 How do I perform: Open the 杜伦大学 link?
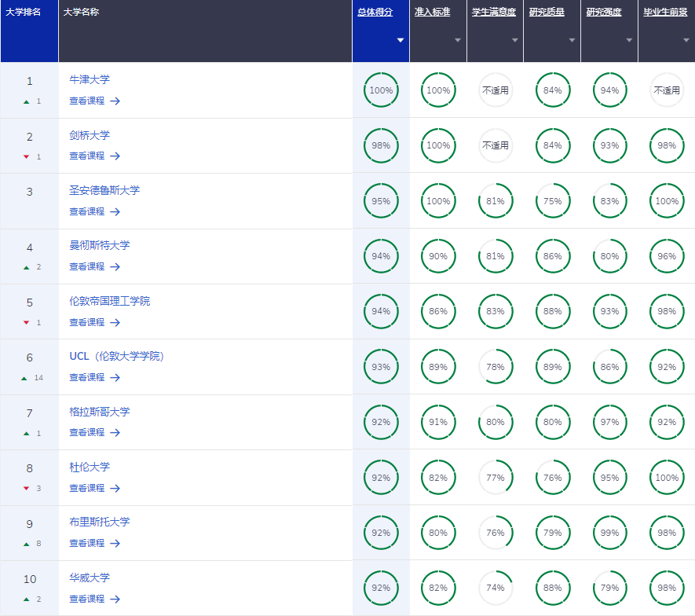(90, 467)
